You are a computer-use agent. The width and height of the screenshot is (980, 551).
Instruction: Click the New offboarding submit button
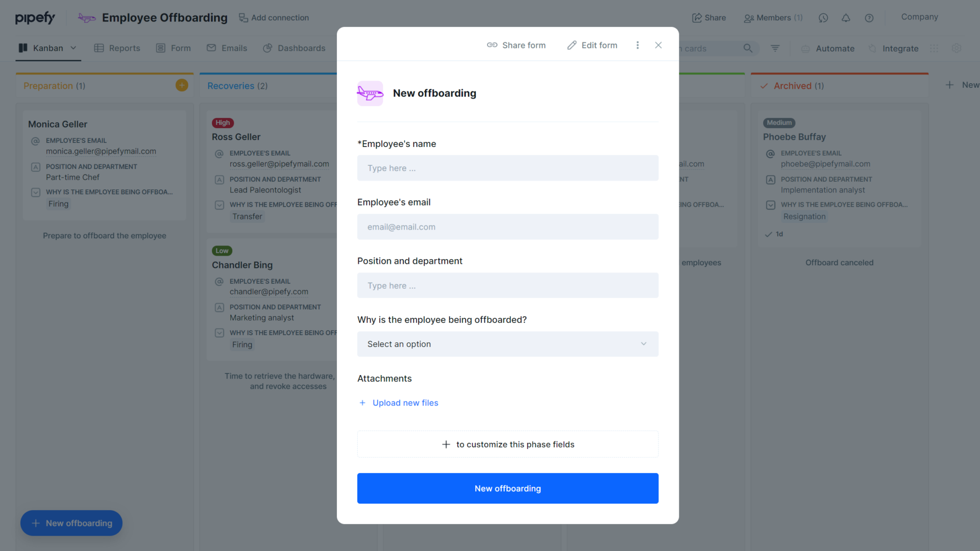point(507,488)
